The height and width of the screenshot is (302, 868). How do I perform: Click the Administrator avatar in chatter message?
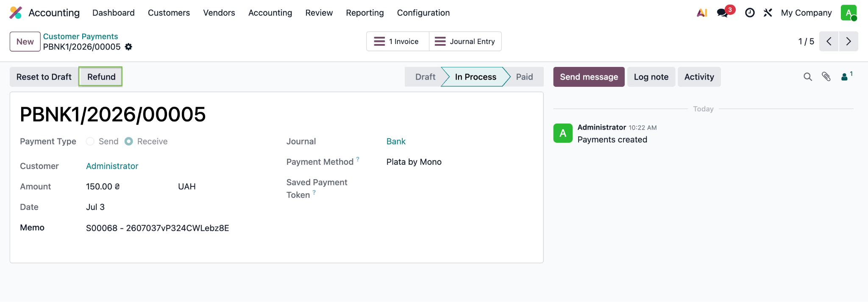pyautogui.click(x=563, y=133)
